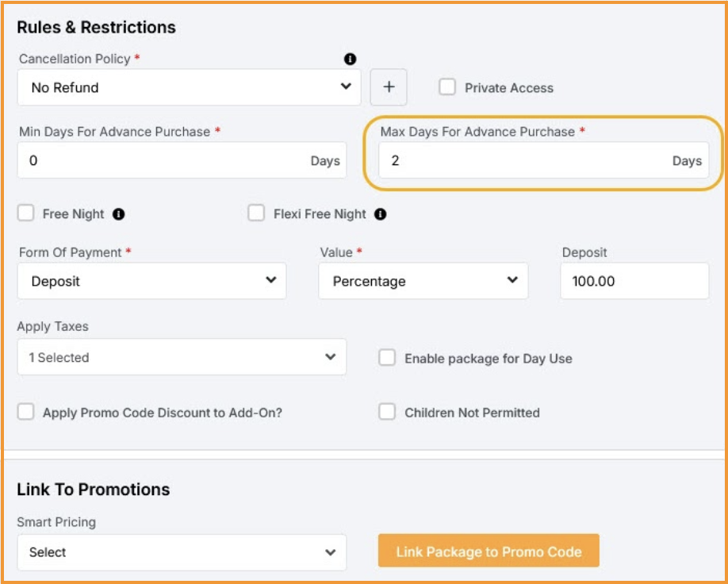Enable the Private Access checkbox
Image resolution: width=728 pixels, height=584 pixels.
pyautogui.click(x=447, y=87)
